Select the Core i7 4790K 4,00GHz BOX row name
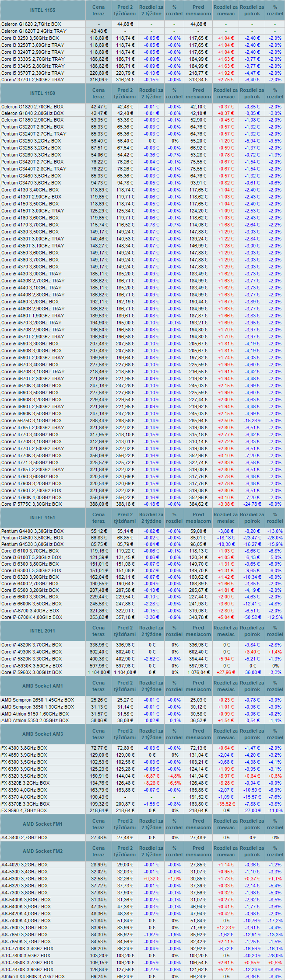Screen dimensions: 285x980 click(32, 497)
